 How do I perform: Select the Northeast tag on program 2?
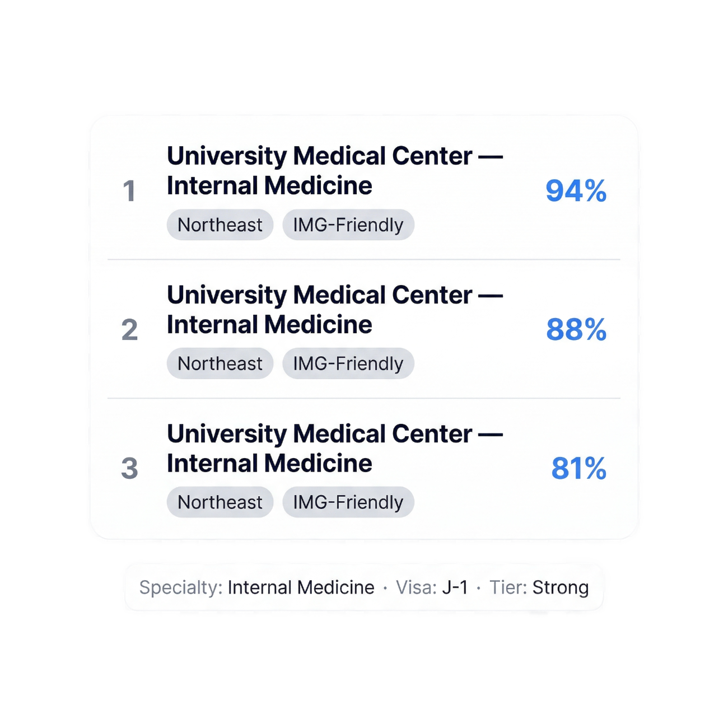tap(220, 364)
